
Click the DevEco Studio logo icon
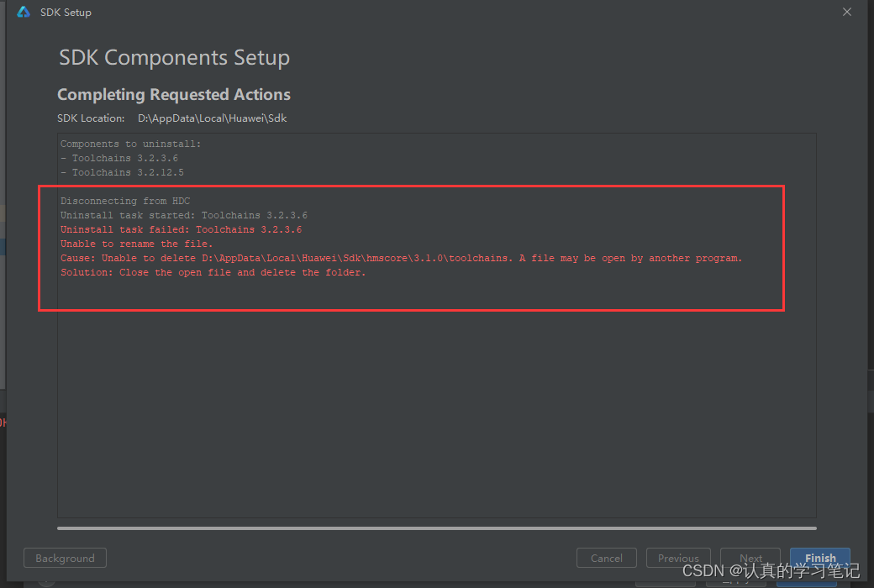coord(24,13)
